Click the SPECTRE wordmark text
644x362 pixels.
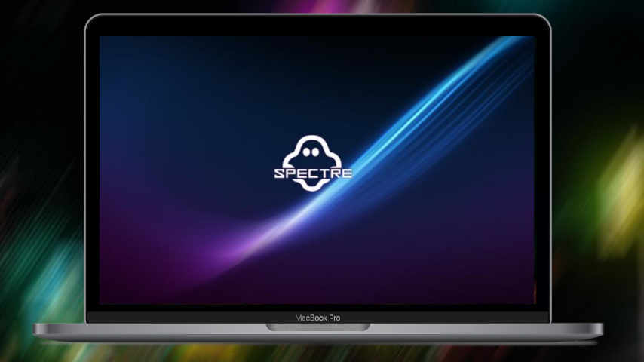tap(313, 173)
